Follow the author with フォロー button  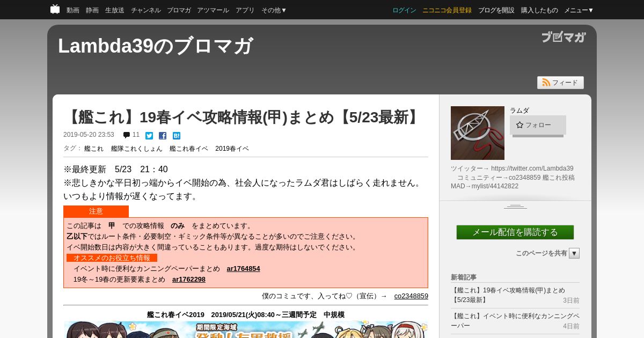click(538, 125)
